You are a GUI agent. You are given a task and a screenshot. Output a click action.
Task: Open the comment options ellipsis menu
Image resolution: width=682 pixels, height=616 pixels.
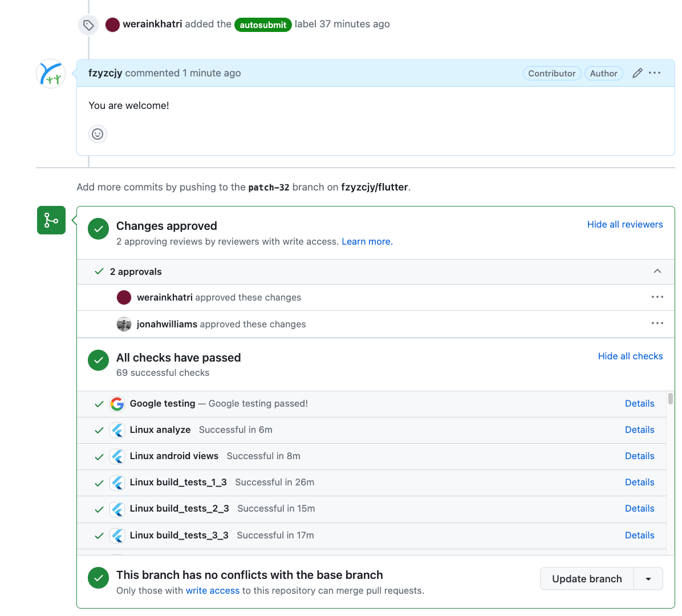[x=655, y=73]
